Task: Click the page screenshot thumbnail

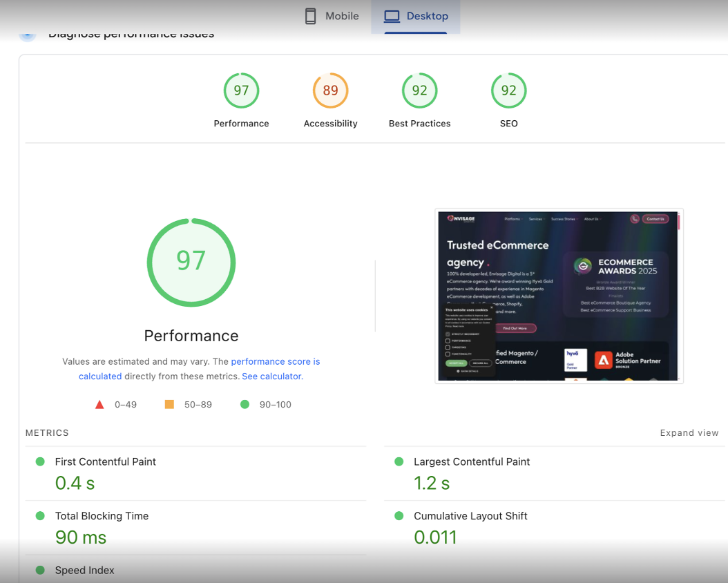Action: (x=559, y=296)
